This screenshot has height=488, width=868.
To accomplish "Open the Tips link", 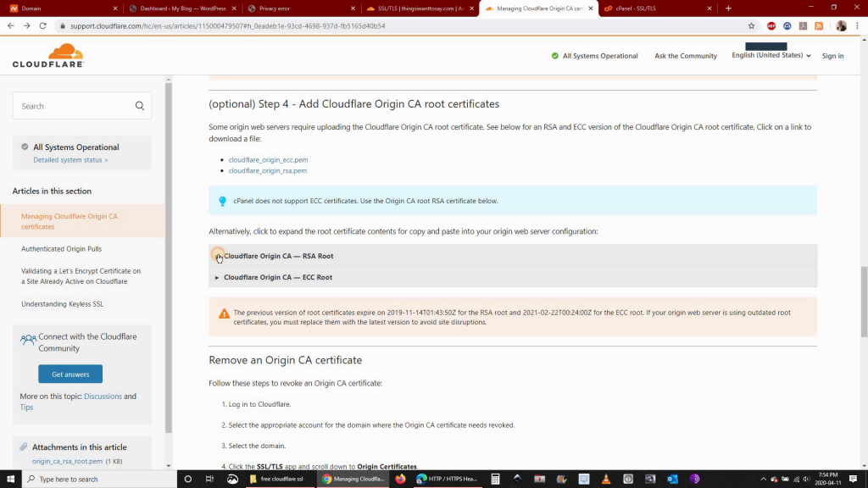I will click(x=26, y=408).
